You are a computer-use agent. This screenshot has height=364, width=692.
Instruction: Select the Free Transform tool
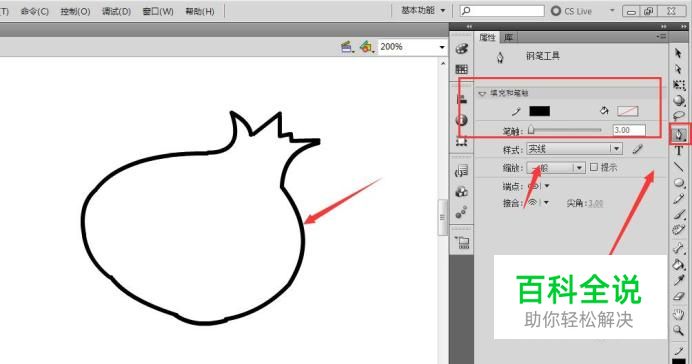679,85
